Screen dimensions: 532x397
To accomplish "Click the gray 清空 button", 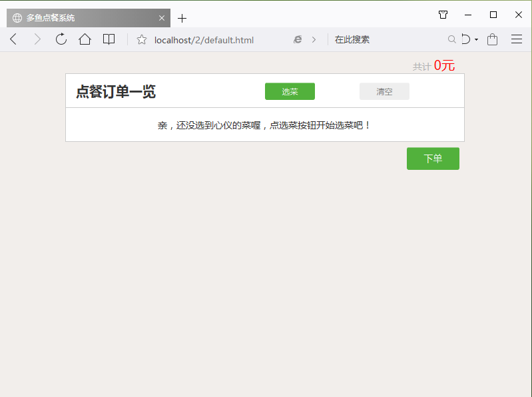I will pyautogui.click(x=384, y=91).
